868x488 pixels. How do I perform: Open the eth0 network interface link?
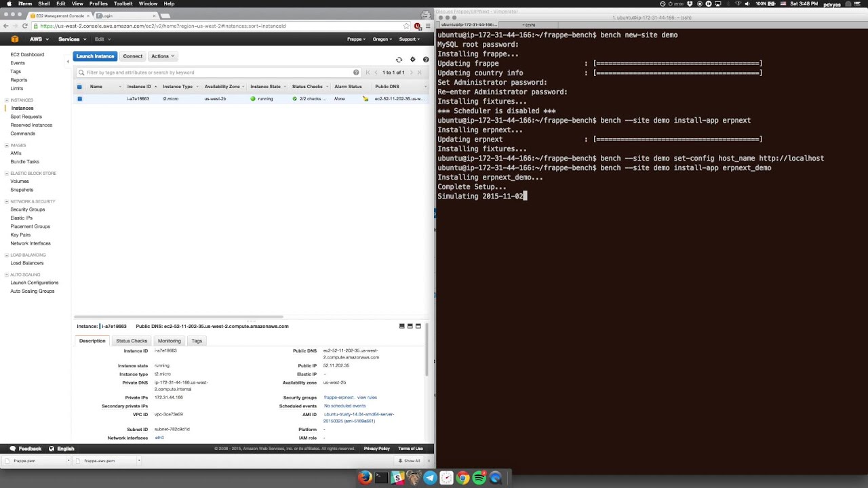pos(159,438)
